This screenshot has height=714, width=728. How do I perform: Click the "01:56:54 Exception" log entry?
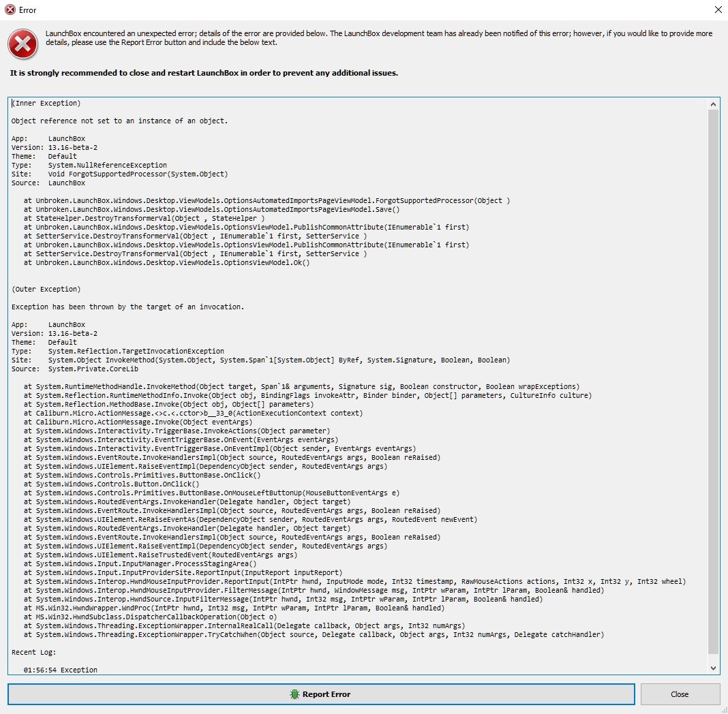pos(61,670)
